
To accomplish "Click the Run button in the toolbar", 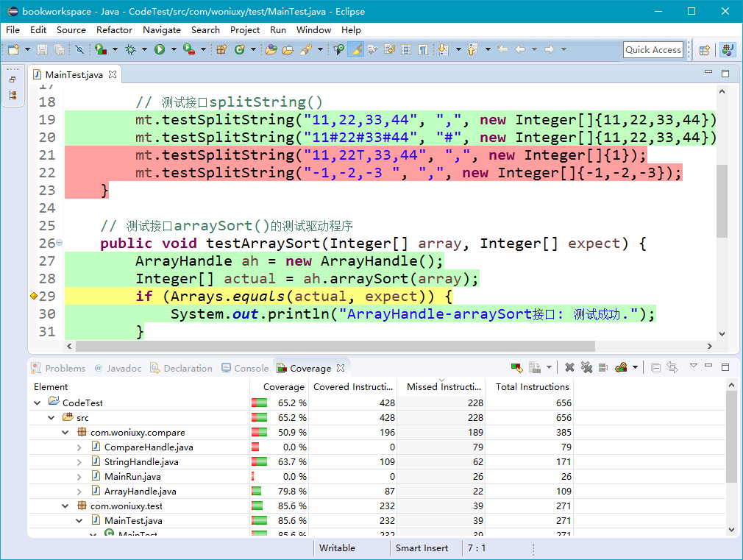I will coord(160,49).
